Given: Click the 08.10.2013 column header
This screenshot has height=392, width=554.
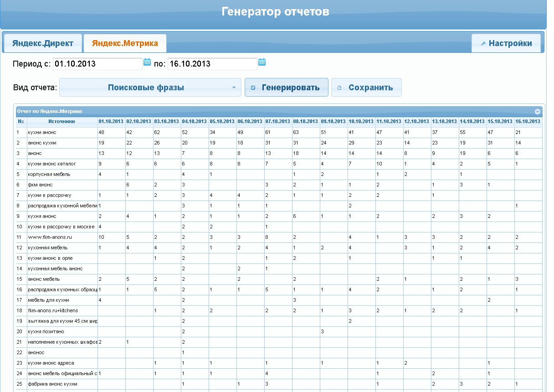Looking at the screenshot, I should pos(306,121).
